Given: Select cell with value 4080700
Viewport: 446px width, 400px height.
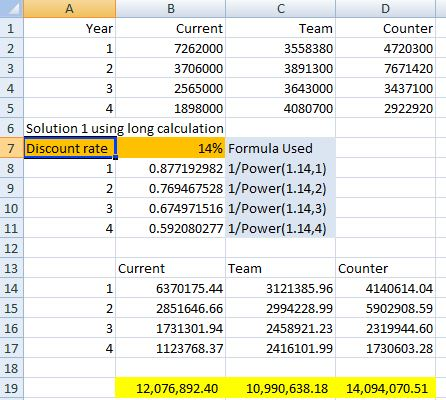Looking at the screenshot, I should tap(281, 108).
